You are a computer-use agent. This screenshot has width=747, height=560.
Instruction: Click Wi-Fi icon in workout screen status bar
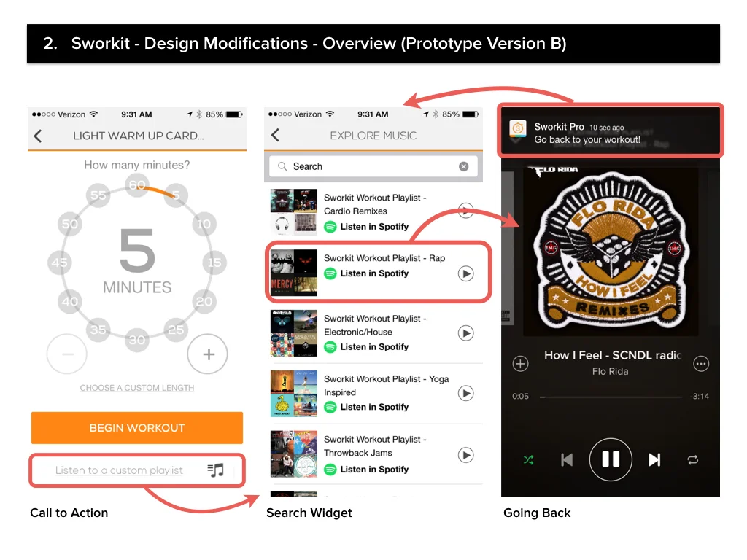94,114
